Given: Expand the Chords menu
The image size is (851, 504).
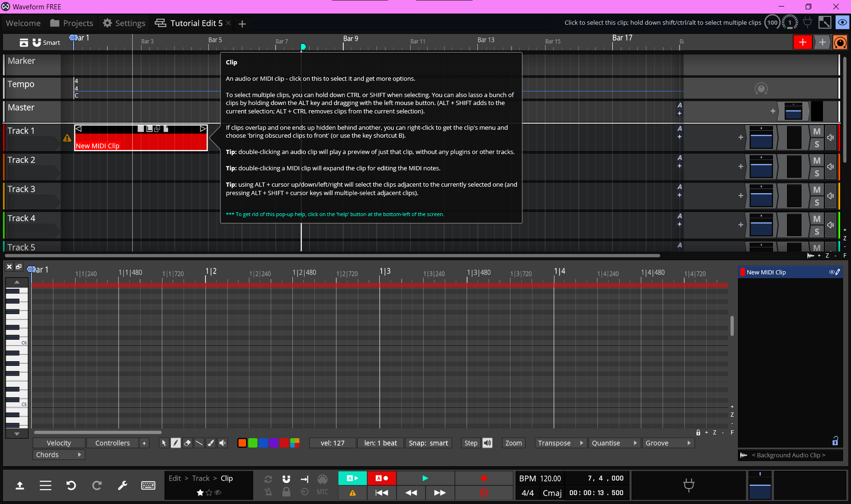Looking at the screenshot, I should point(58,455).
